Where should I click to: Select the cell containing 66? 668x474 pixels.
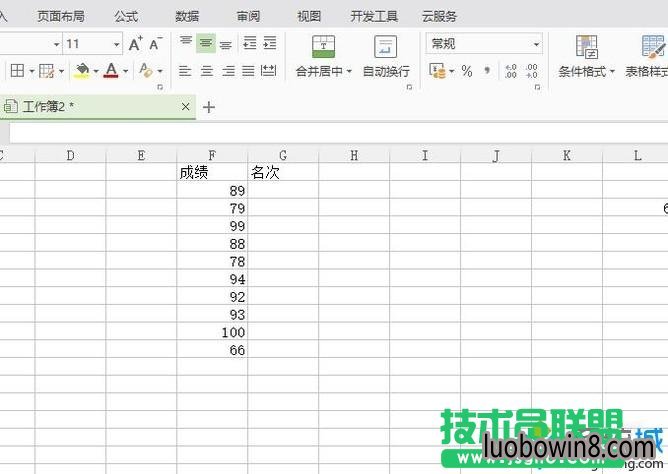click(212, 349)
